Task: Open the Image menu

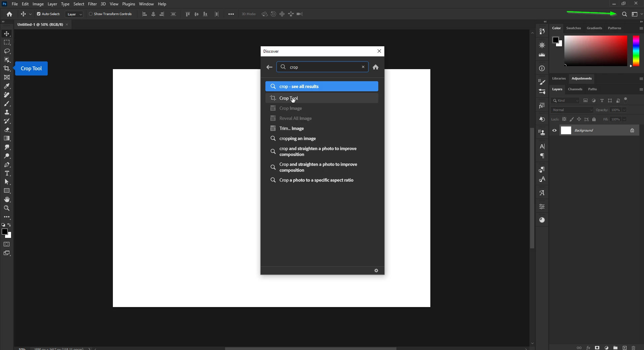Action: (38, 4)
